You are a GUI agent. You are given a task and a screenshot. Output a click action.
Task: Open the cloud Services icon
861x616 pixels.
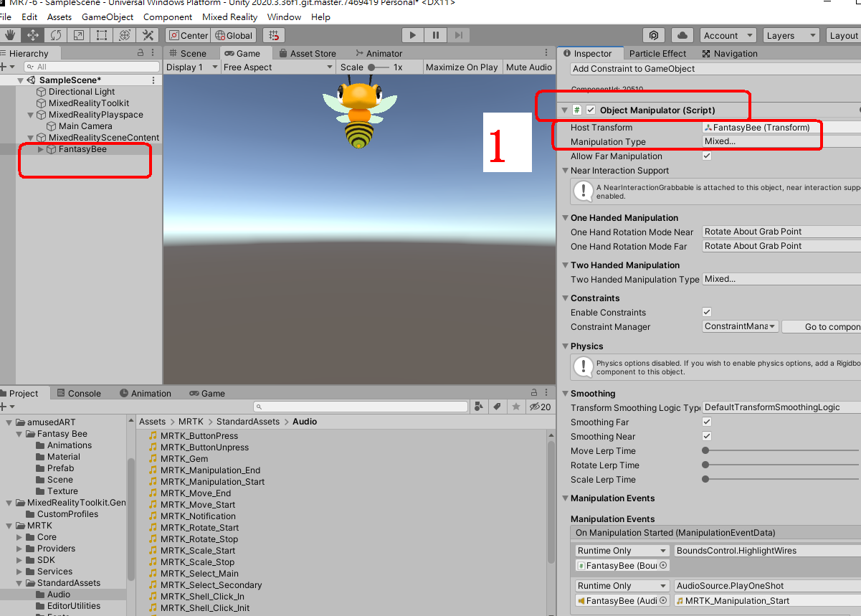[x=682, y=35]
